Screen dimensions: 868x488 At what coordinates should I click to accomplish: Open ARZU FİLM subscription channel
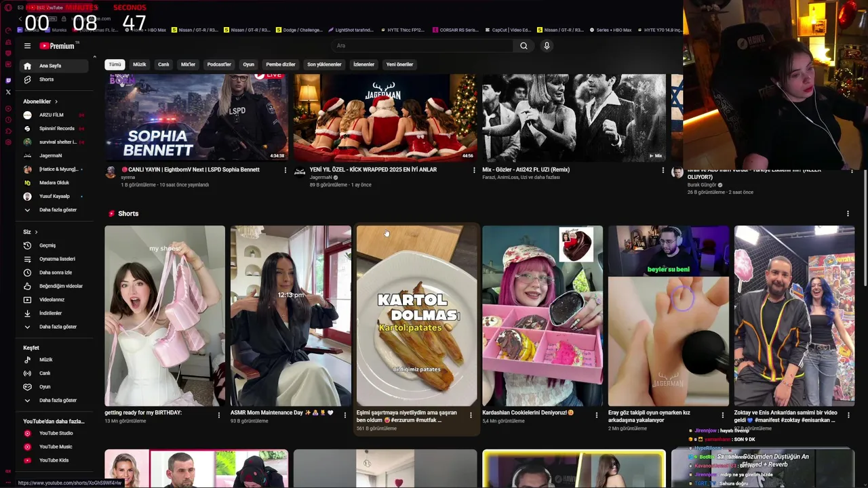tap(54, 115)
